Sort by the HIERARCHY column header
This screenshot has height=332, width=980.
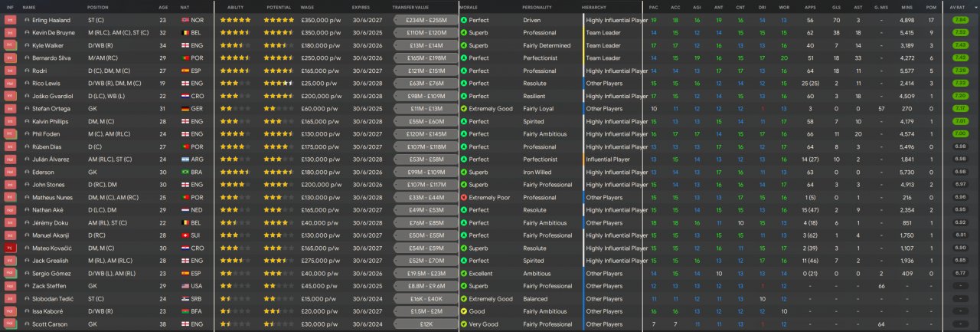click(594, 7)
